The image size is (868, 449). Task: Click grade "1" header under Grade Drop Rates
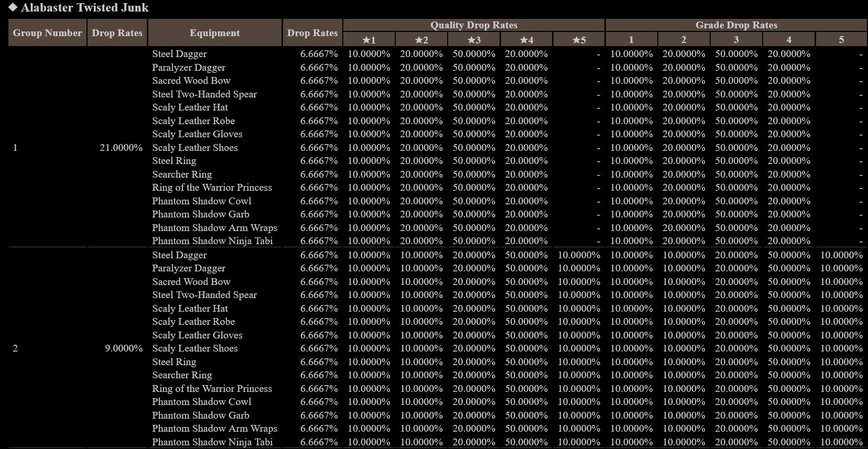[x=632, y=39]
